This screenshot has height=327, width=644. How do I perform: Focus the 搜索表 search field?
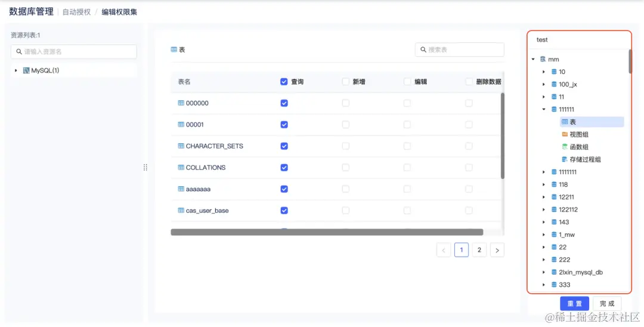pyautogui.click(x=460, y=50)
